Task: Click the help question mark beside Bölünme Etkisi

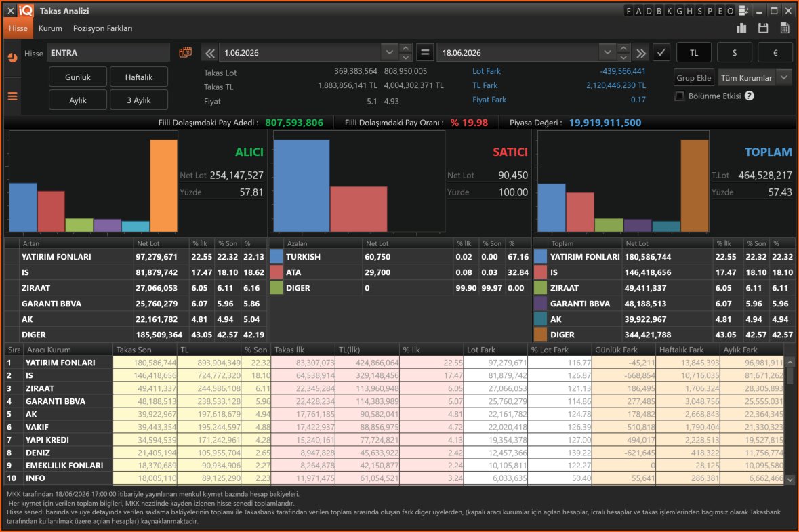Action: pyautogui.click(x=749, y=96)
